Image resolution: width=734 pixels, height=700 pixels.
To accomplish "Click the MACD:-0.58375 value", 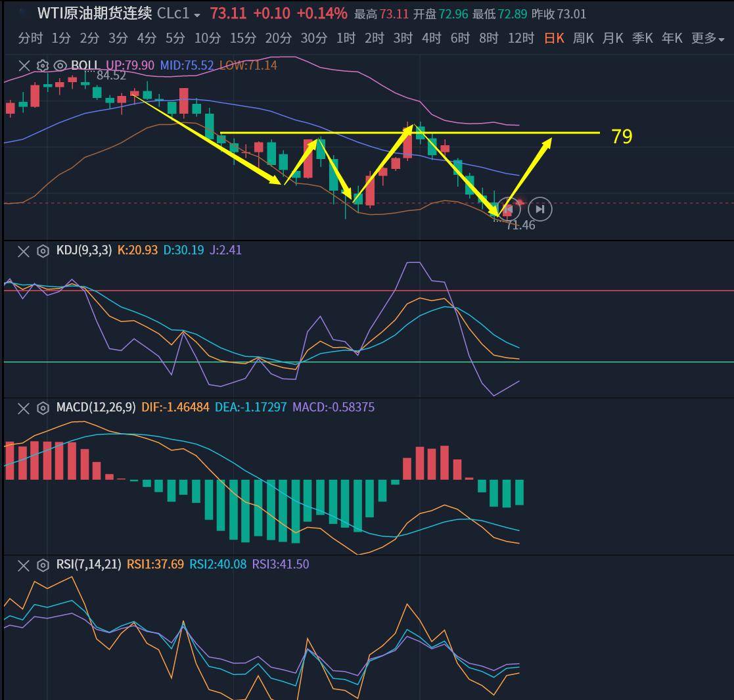I will (333, 408).
